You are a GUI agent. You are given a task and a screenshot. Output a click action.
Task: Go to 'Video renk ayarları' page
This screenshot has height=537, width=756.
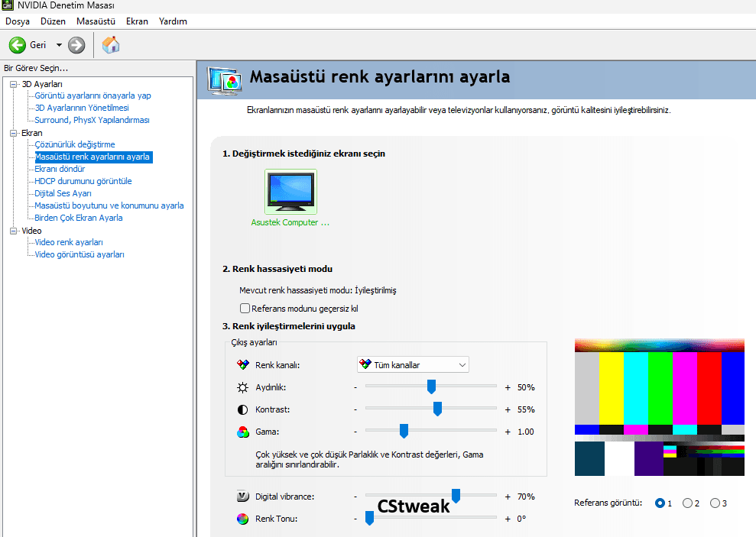pyautogui.click(x=69, y=242)
